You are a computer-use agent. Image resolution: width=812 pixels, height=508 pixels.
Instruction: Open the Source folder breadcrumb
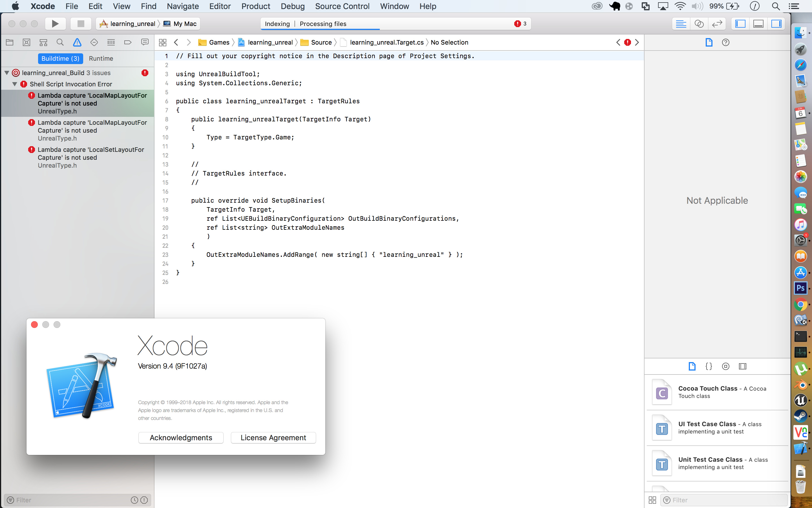pos(316,42)
